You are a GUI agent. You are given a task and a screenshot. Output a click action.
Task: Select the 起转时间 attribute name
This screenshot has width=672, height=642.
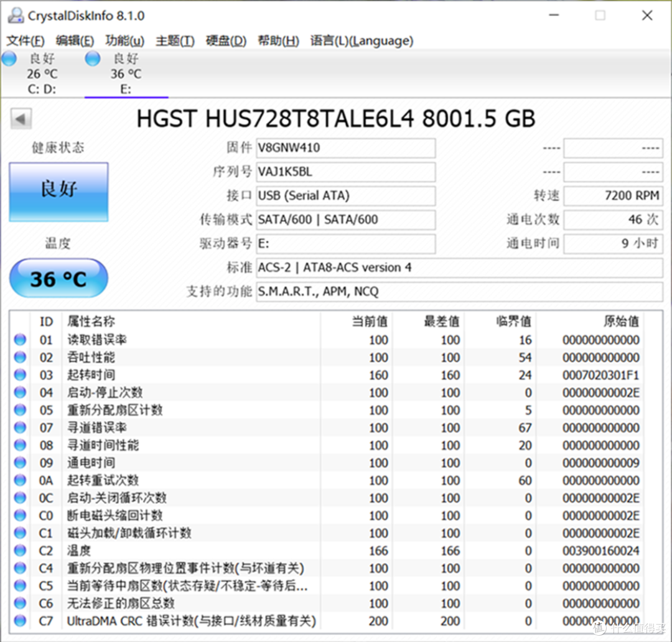[x=91, y=375]
